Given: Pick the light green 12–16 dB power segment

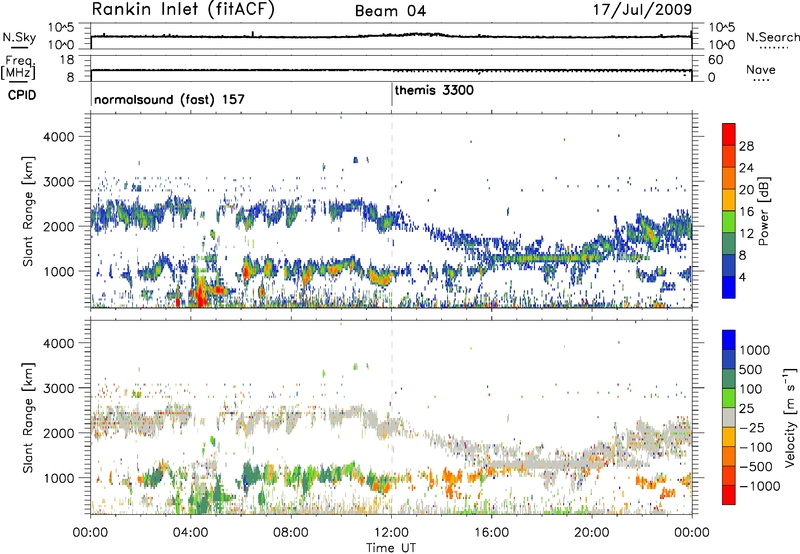Looking at the screenshot, I should click(x=729, y=222).
